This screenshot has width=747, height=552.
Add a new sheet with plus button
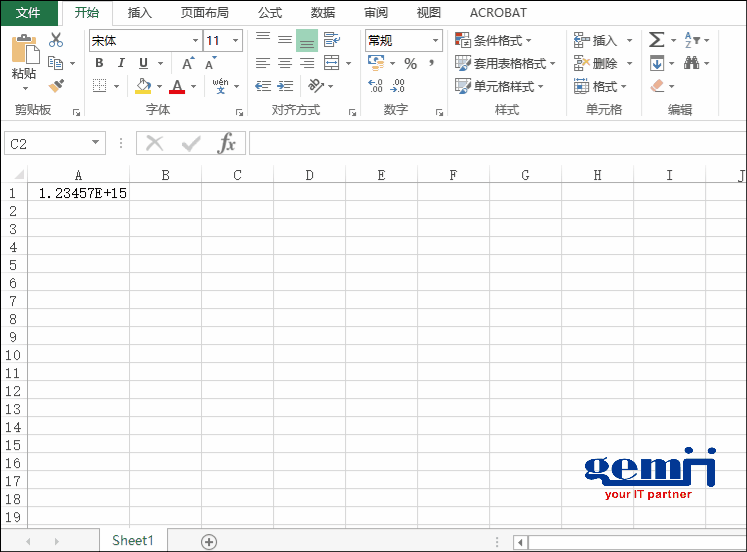[x=209, y=541]
